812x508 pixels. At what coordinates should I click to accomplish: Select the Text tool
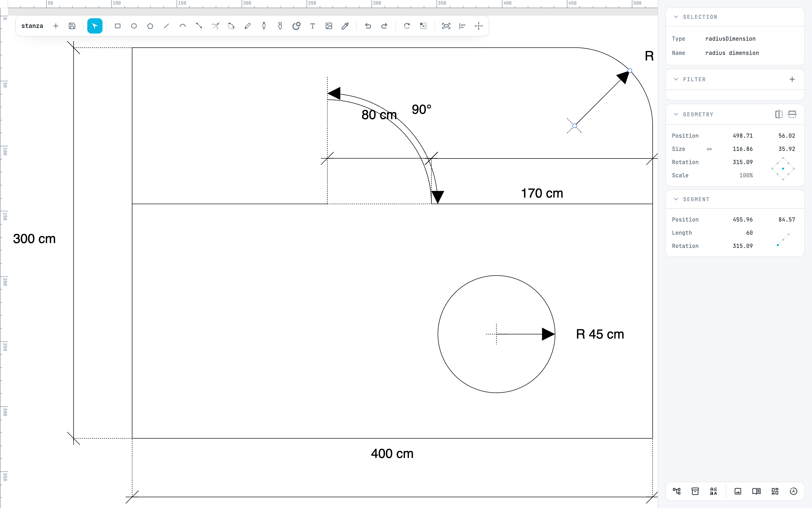tap(312, 26)
